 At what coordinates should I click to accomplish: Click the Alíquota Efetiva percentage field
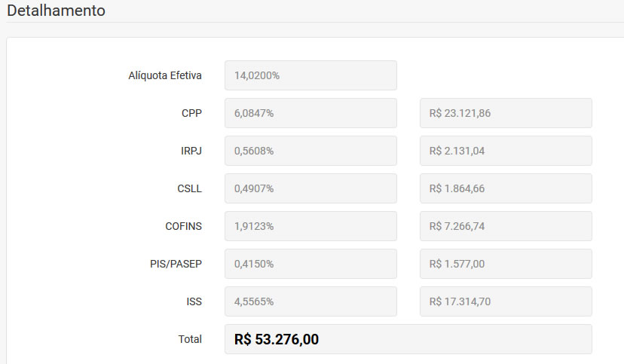coord(310,75)
